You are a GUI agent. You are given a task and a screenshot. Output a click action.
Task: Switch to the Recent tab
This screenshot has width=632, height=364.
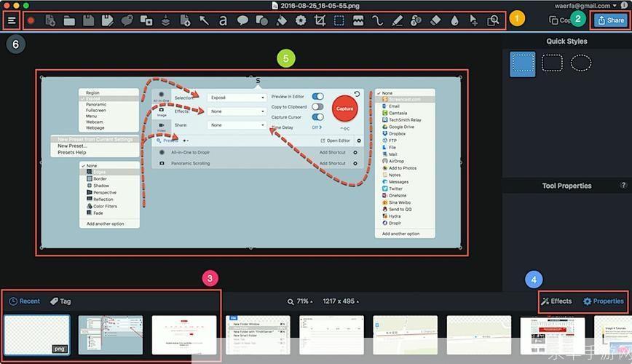coord(25,301)
